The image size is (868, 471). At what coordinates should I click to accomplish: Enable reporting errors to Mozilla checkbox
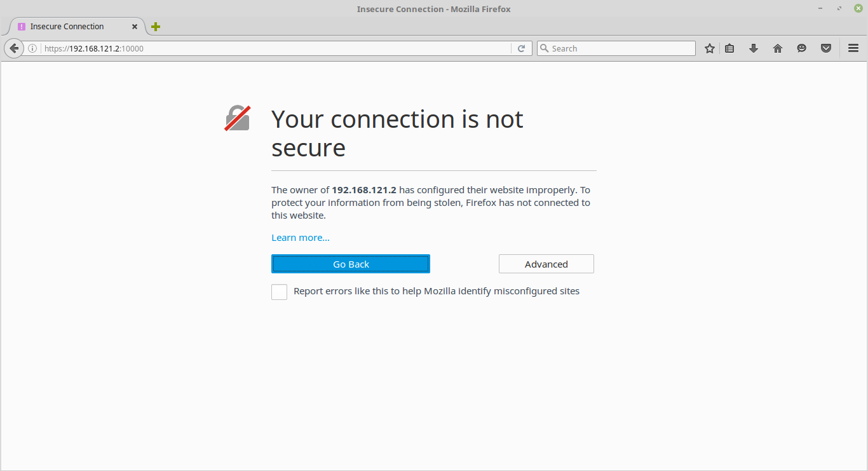[280, 292]
